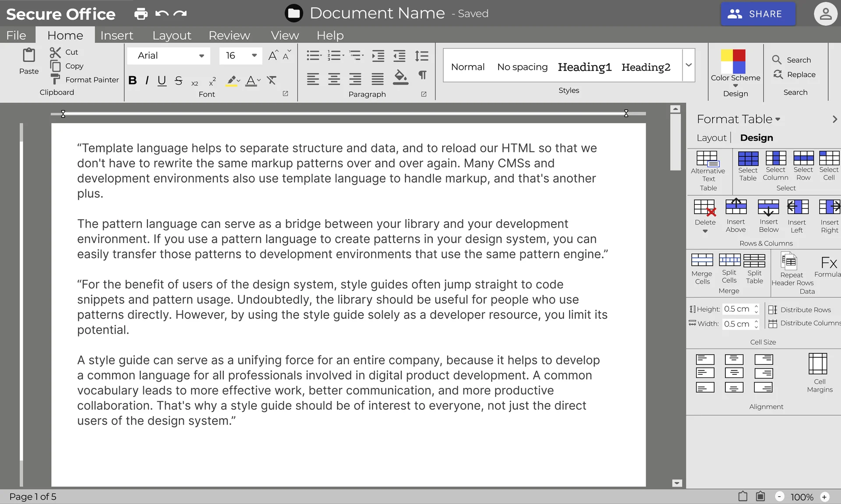This screenshot has width=841, height=504.
Task: Open highlight color dropdown
Action: point(239,81)
